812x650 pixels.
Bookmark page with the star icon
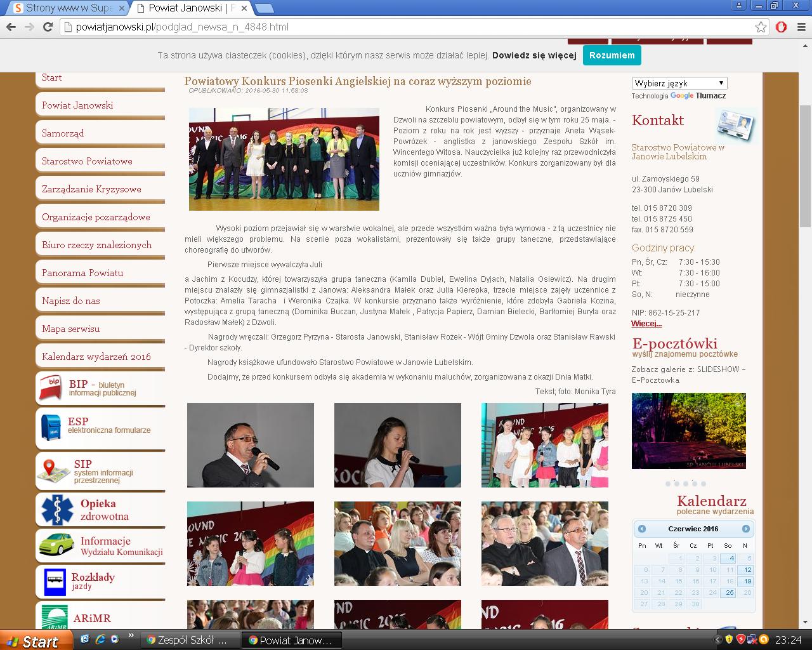click(x=761, y=27)
